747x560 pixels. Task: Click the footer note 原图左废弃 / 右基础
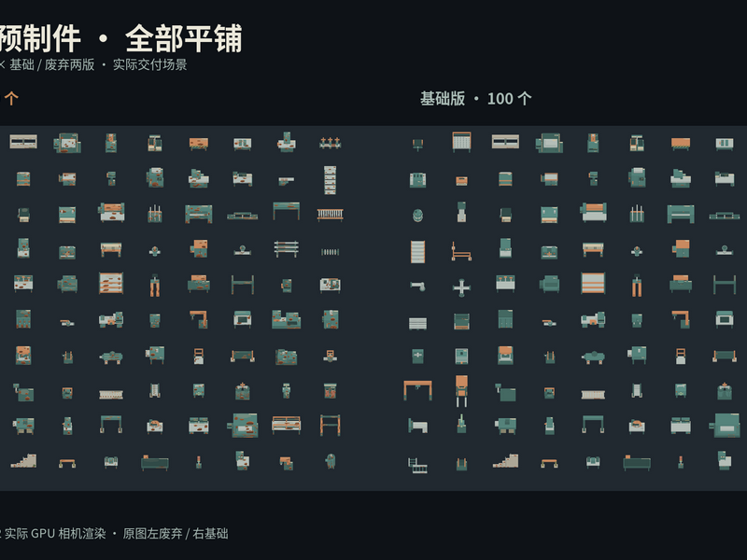click(176, 533)
